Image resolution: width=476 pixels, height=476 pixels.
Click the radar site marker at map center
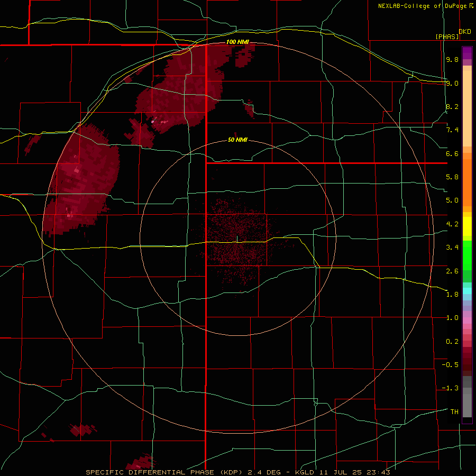pyautogui.click(x=237, y=239)
